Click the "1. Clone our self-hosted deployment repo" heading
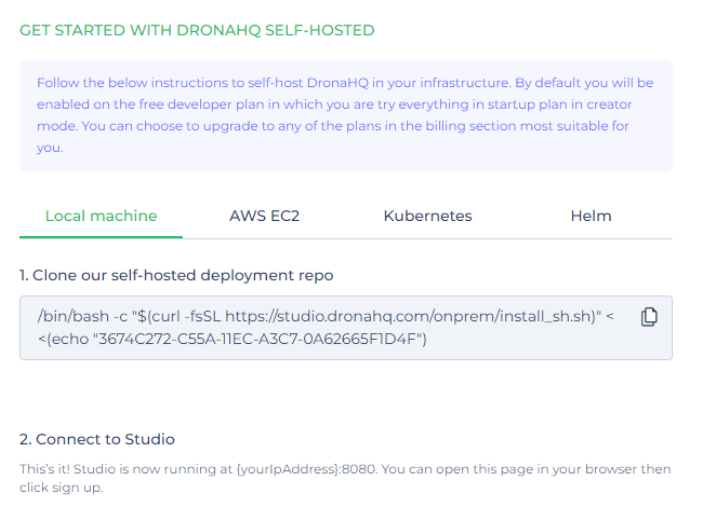Viewport: 701px width, 525px height. [176, 275]
